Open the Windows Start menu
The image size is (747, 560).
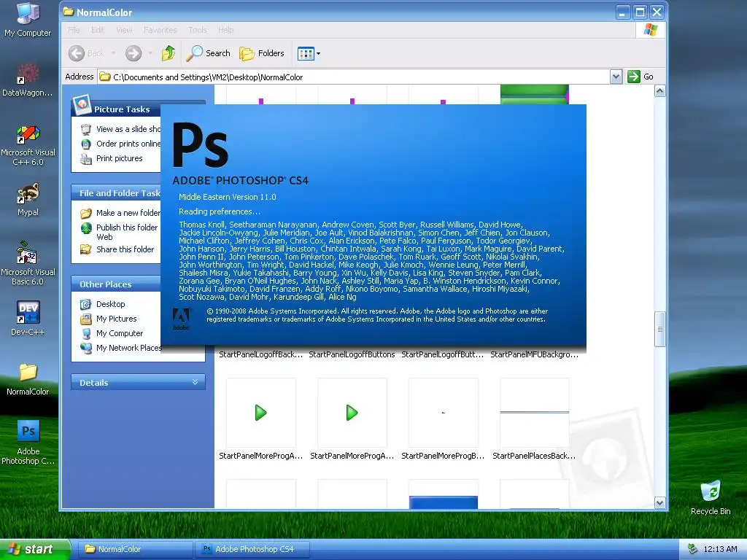[34, 549]
